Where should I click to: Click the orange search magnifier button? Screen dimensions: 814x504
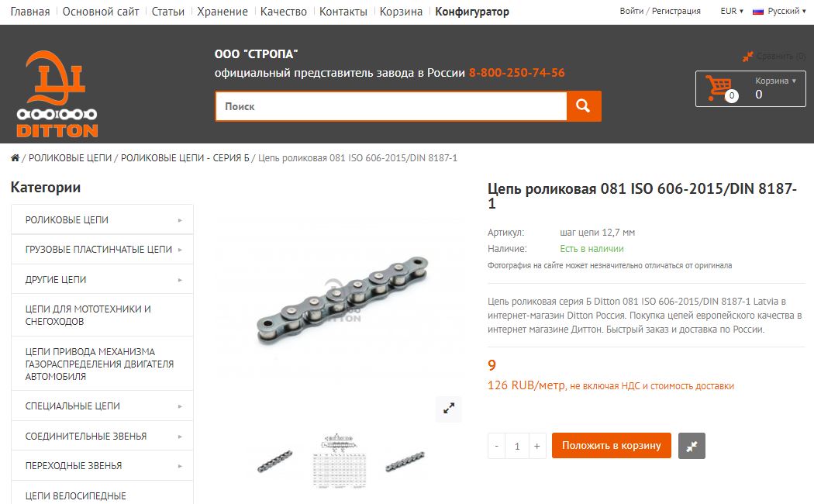point(584,106)
